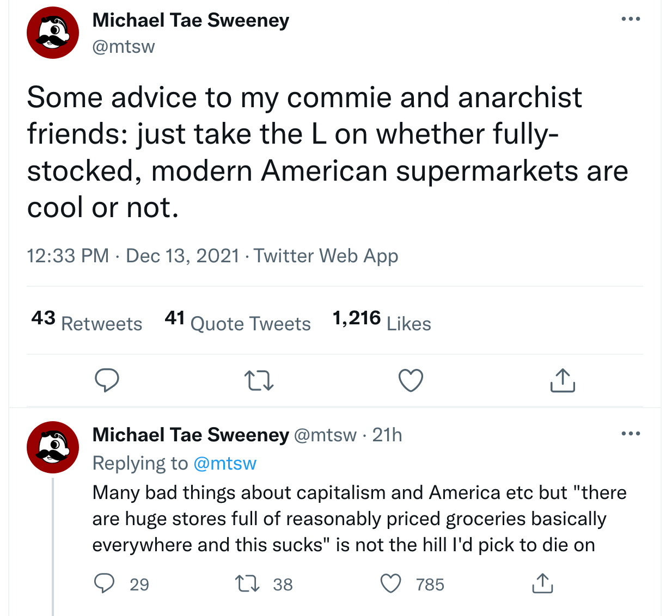Click the 12:33 PM Dec 13 timestamp
This screenshot has height=616, width=672.
point(133,255)
